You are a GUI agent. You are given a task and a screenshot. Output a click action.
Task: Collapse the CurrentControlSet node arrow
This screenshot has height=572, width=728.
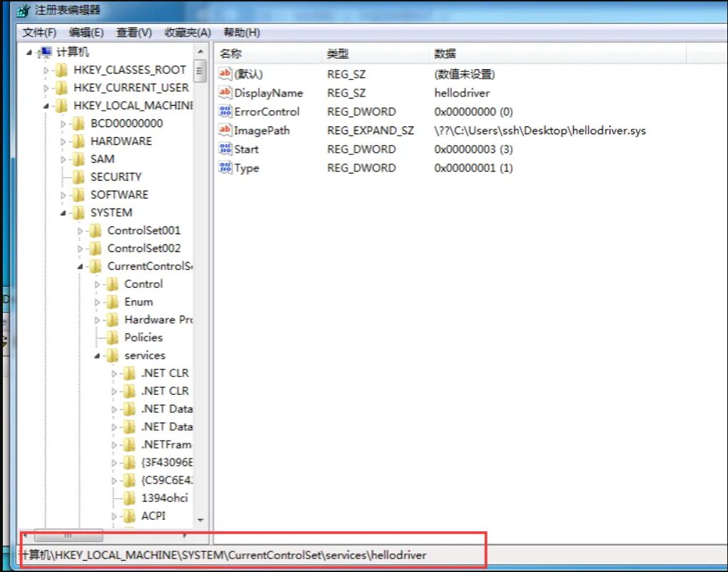tap(80, 266)
